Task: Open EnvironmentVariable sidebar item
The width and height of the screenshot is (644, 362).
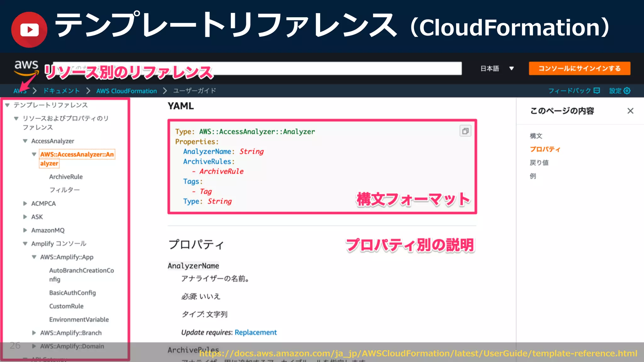Action: click(79, 320)
